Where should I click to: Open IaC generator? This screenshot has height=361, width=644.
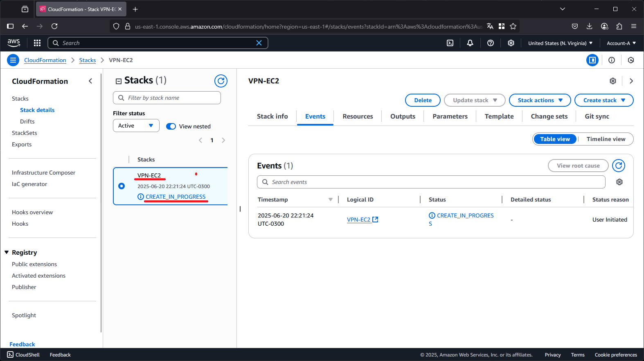pos(29,184)
